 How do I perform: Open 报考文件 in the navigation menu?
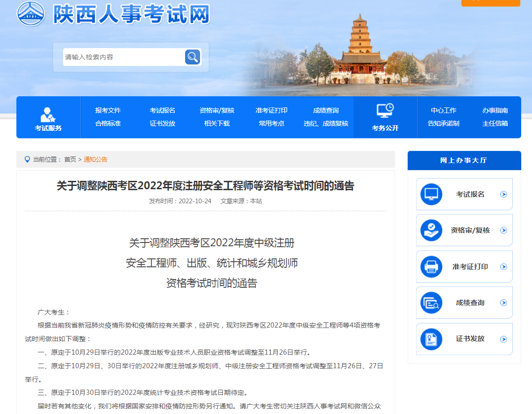click(108, 111)
